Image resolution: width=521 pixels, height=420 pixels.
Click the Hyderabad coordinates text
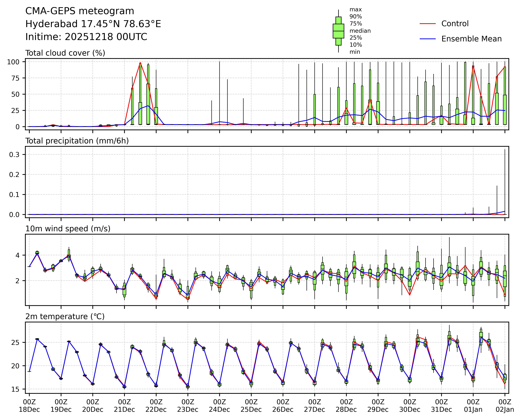93,24
